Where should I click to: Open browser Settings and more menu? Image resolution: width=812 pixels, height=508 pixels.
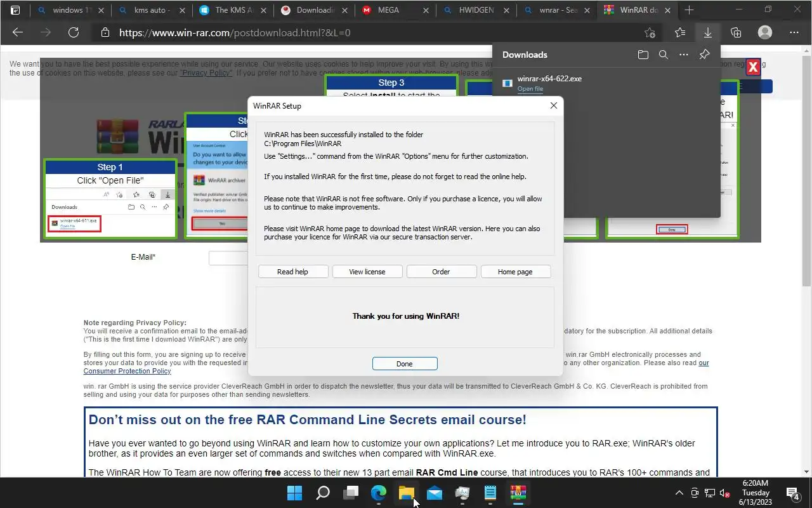(794, 32)
